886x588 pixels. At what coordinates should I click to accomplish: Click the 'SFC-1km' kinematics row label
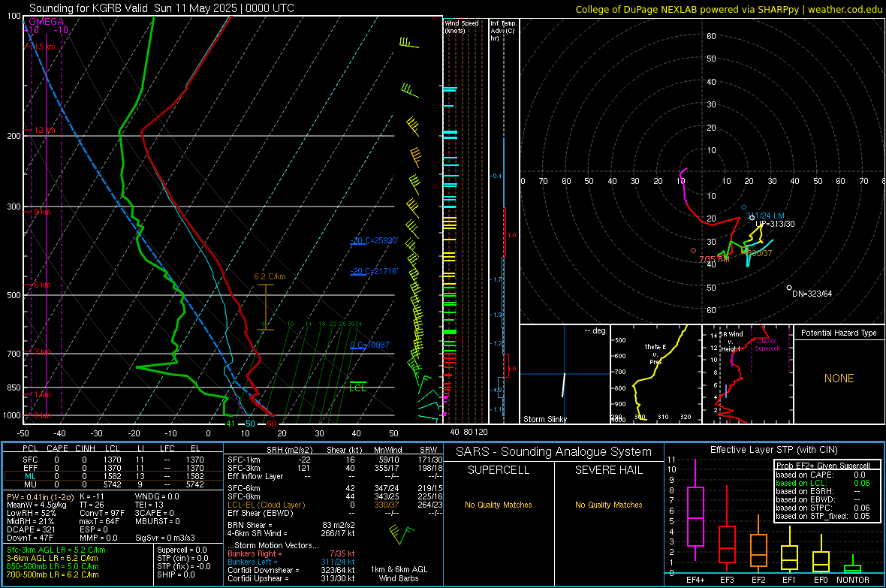[243, 460]
